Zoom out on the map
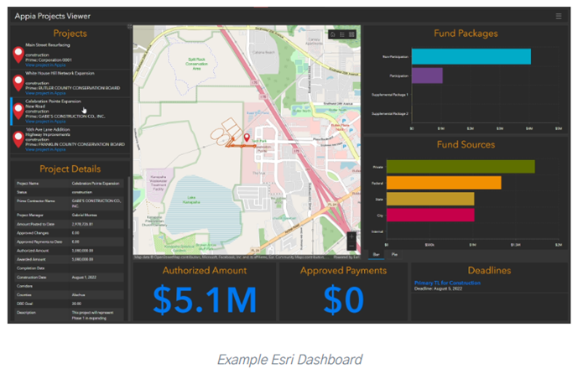 (x=353, y=246)
